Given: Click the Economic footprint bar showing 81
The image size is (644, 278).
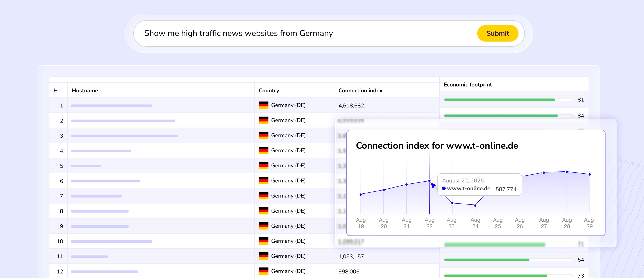Looking at the screenshot, I should click(x=499, y=100).
